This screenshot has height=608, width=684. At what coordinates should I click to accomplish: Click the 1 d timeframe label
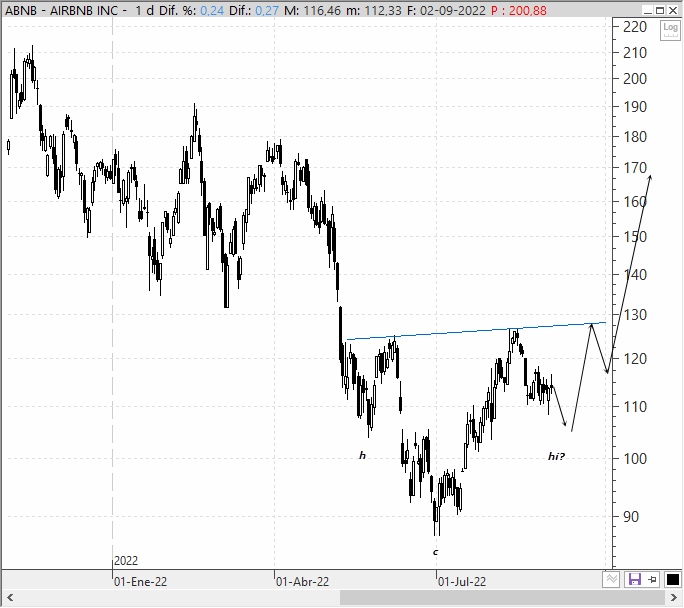[144, 10]
